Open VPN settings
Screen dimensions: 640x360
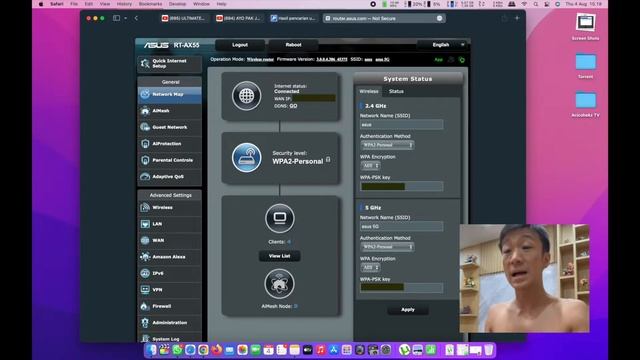tap(169, 290)
